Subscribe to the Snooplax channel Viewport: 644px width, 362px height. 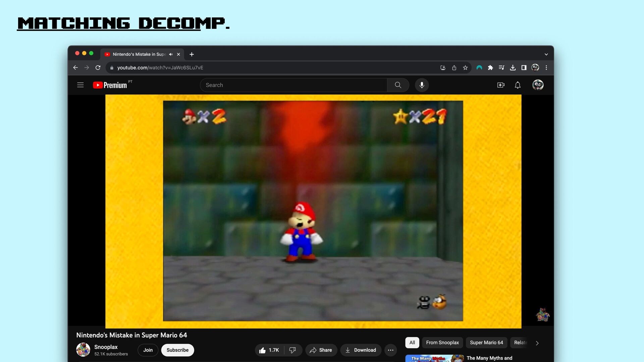click(x=177, y=350)
